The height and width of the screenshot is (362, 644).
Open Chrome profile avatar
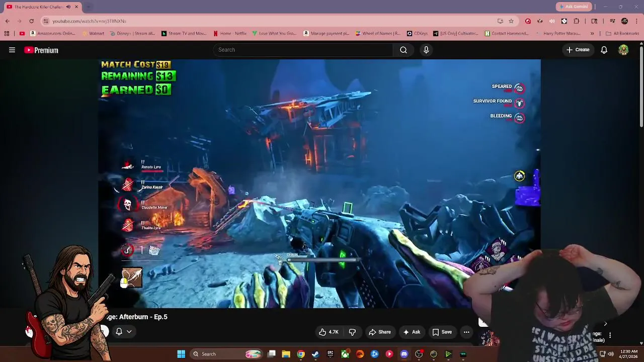pyautogui.click(x=624, y=21)
